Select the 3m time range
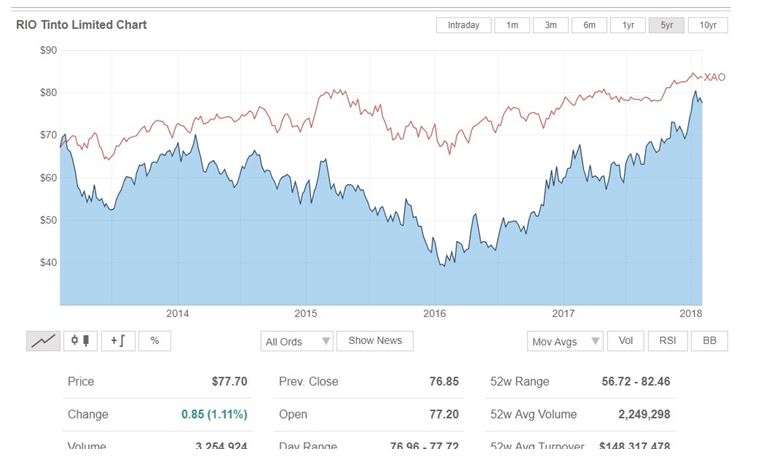The height and width of the screenshot is (465, 778). point(551,25)
